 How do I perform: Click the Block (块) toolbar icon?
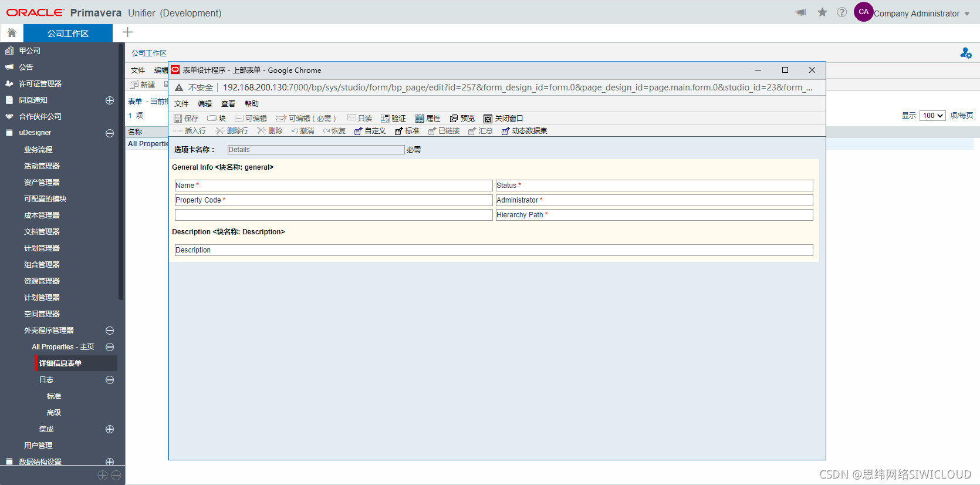point(212,119)
